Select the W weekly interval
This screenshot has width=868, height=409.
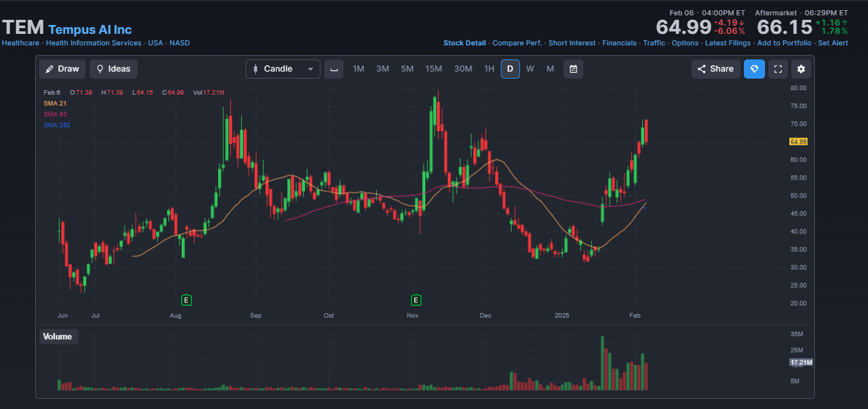click(x=530, y=69)
